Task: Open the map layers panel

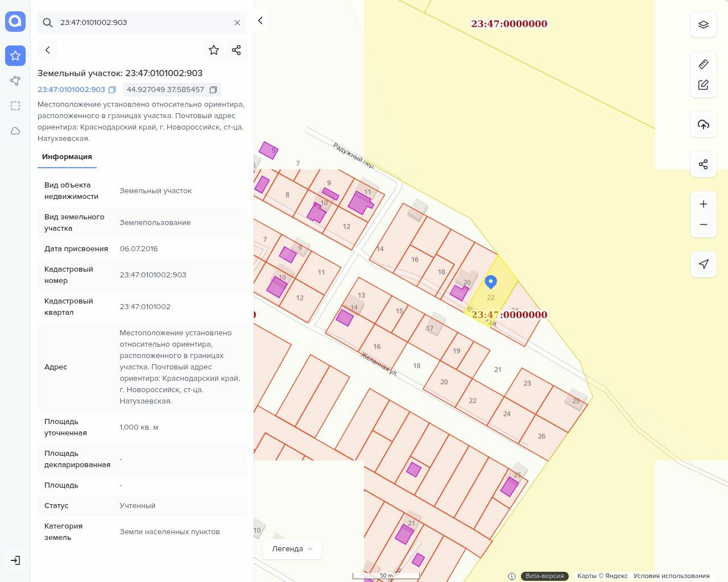Action: click(x=703, y=24)
